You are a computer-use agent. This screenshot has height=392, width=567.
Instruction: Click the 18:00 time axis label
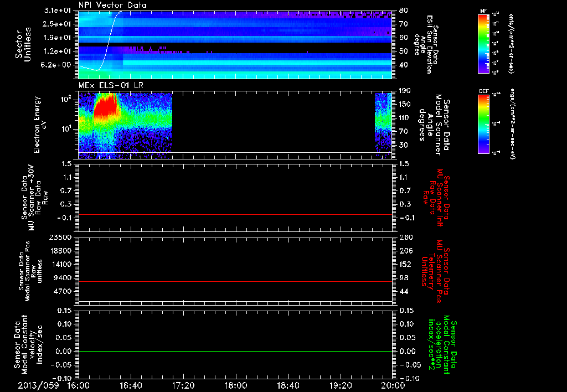236,385
